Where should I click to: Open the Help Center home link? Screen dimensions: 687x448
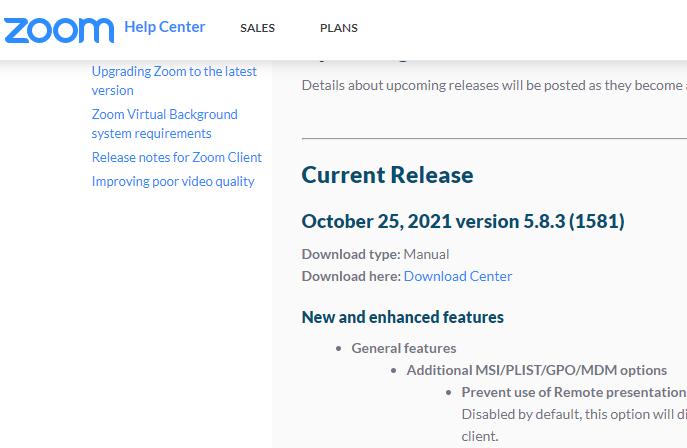(x=165, y=27)
